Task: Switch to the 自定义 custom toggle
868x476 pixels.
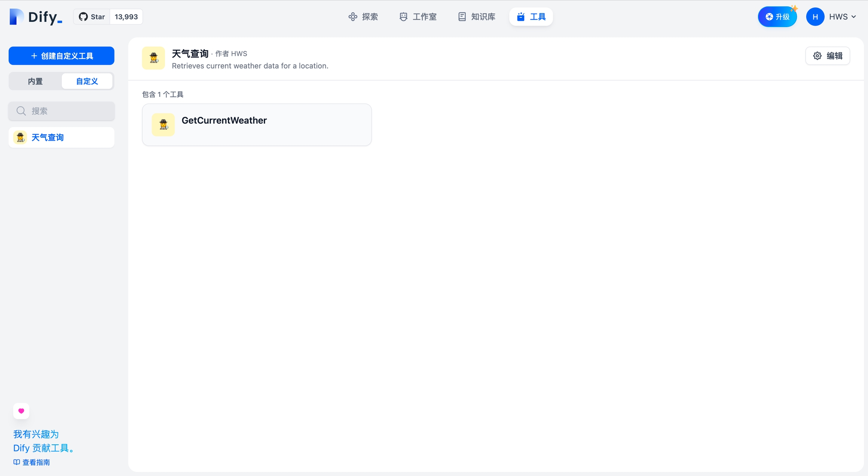Action: 87,81
